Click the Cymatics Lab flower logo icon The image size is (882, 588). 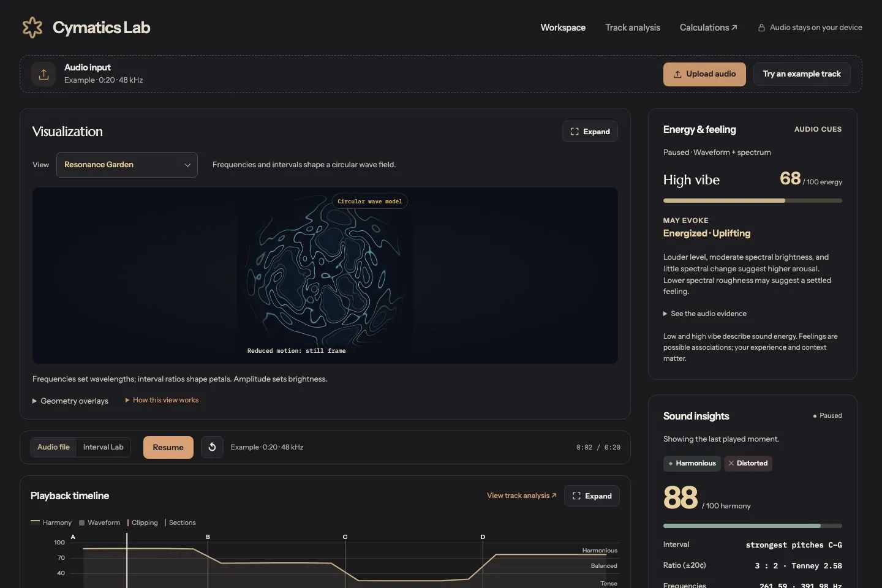coord(32,28)
